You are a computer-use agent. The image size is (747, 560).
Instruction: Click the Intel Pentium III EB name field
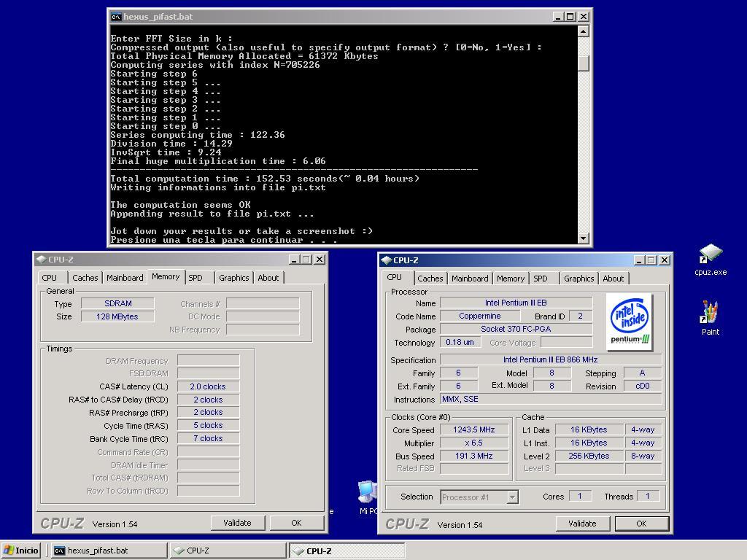pos(516,303)
